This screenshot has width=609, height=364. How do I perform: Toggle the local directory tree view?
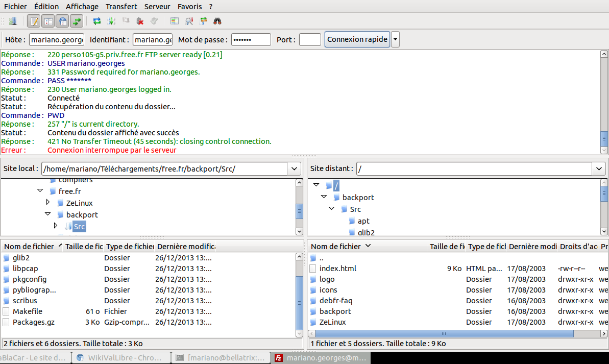48,21
